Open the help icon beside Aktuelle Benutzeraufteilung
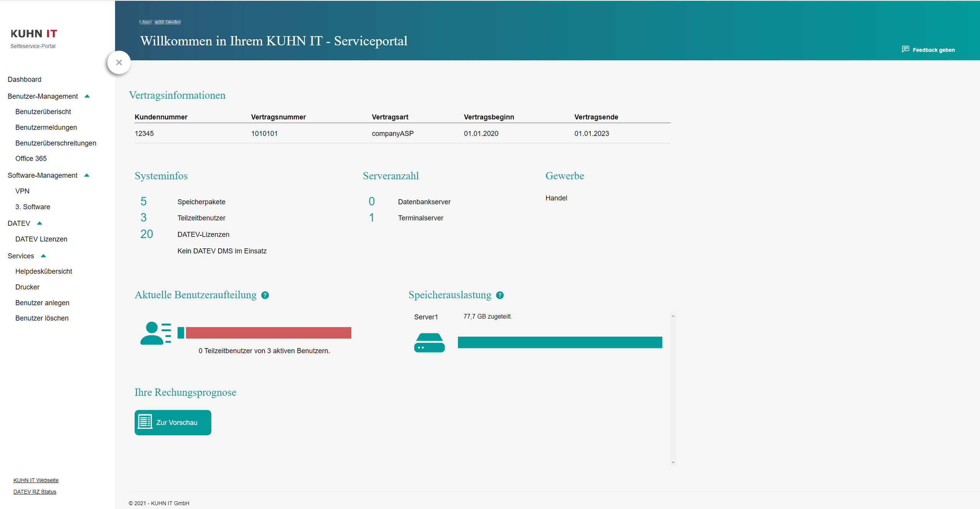This screenshot has height=509, width=980. pyautogui.click(x=265, y=295)
